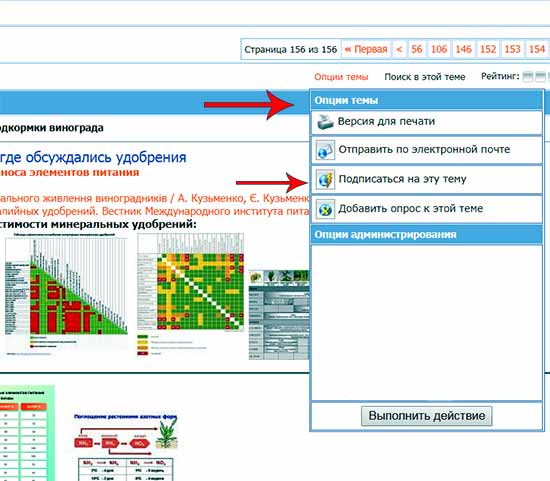The width and height of the screenshot is (550, 481).
Task: Click first rating star icon
Action: (528, 76)
